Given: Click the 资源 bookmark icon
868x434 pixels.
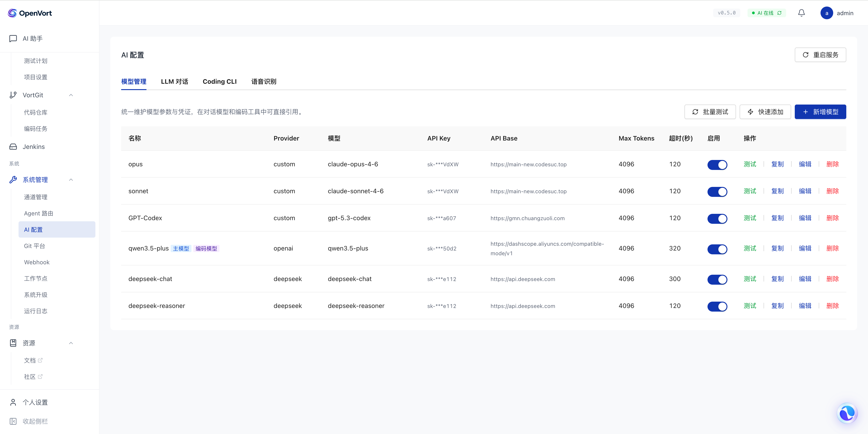Looking at the screenshot, I should [13, 343].
